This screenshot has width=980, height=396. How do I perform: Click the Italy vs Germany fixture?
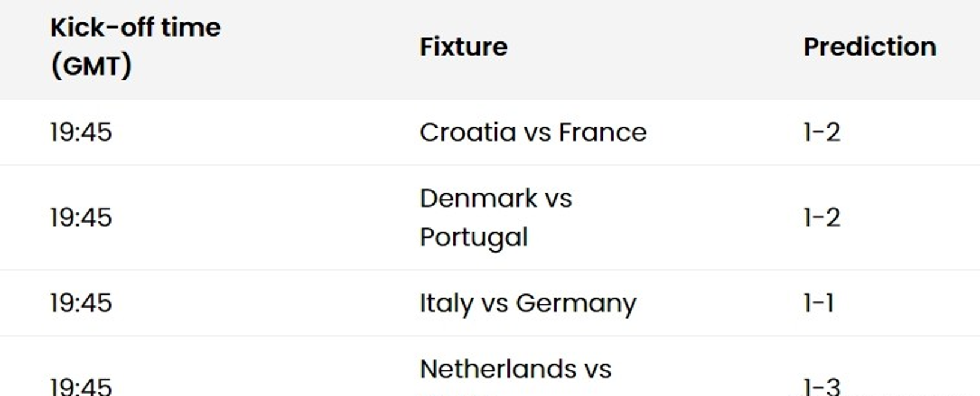click(x=528, y=304)
